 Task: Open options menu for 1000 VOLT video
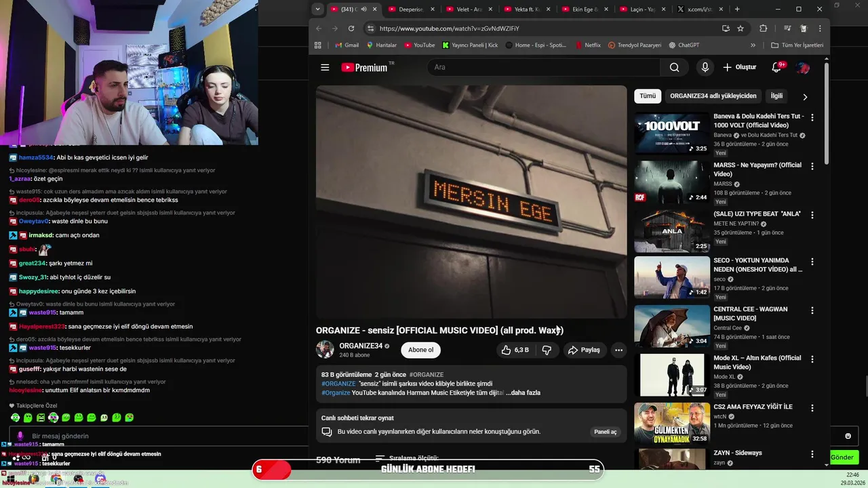pos(812,118)
